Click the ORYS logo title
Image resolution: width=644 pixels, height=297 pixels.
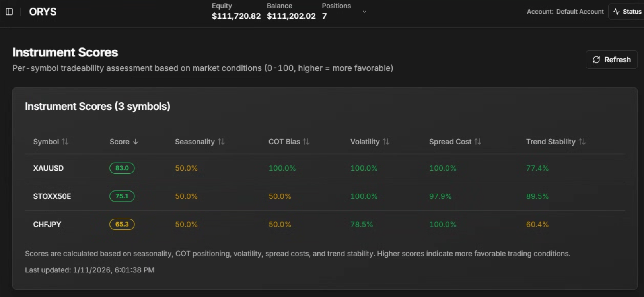[43, 12]
